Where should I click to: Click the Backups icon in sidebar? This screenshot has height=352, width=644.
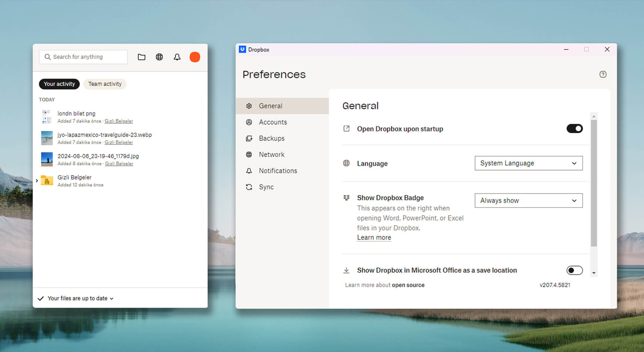(x=249, y=138)
